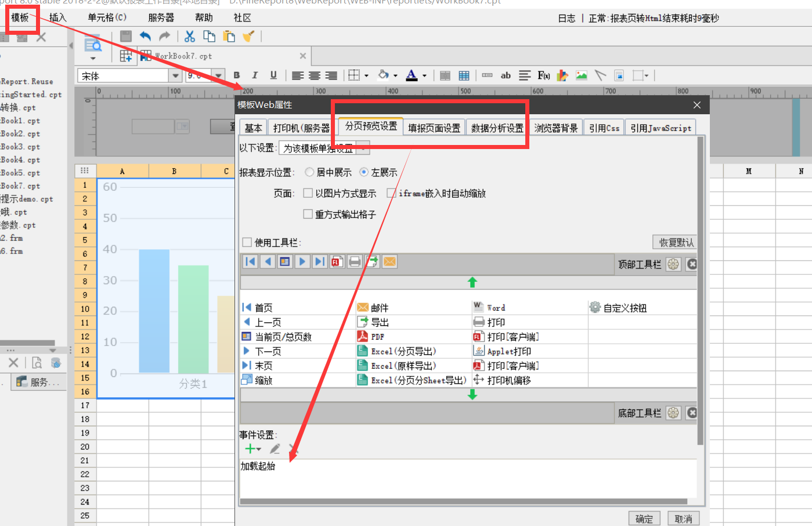Add the Excel(分页导出) button item
This screenshot has height=526, width=812.
point(397,351)
